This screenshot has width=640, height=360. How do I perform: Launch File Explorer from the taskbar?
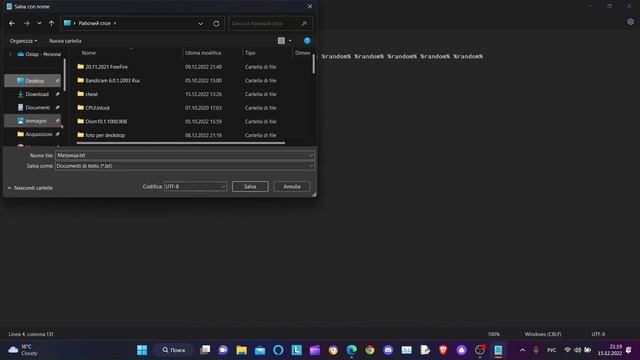pos(242,350)
